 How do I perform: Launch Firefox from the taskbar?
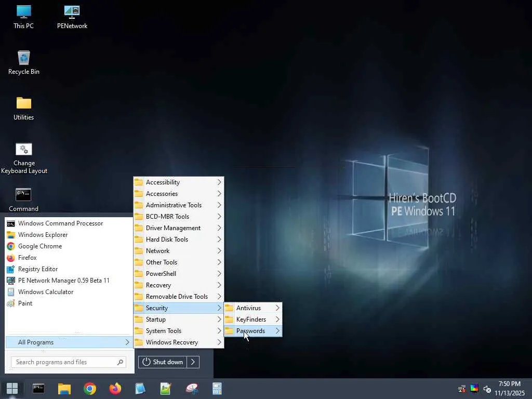pyautogui.click(x=115, y=389)
